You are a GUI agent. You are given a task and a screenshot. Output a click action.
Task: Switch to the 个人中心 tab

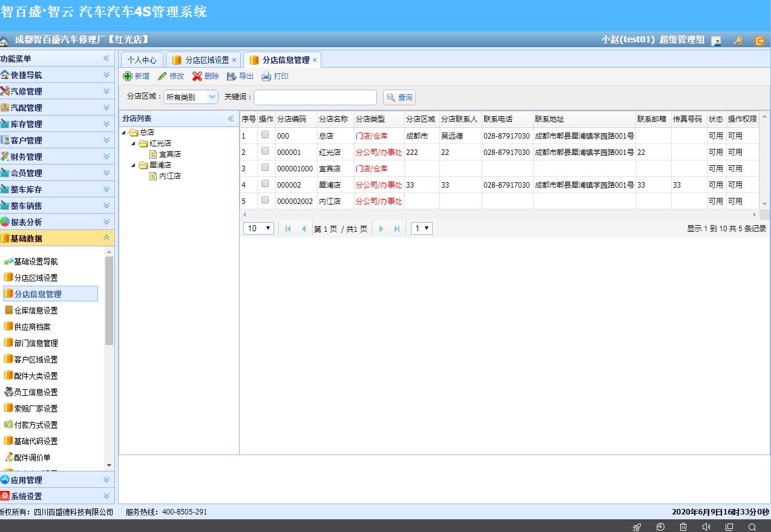[142, 60]
